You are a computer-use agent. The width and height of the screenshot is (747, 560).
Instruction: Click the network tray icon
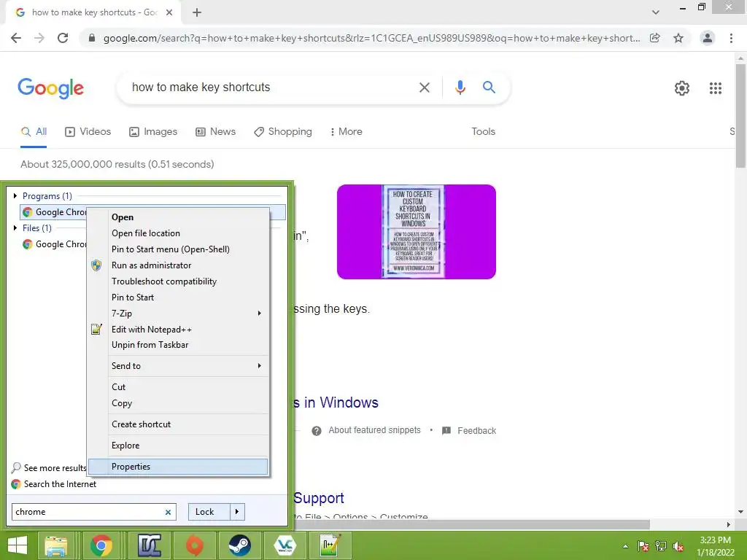[x=661, y=546]
